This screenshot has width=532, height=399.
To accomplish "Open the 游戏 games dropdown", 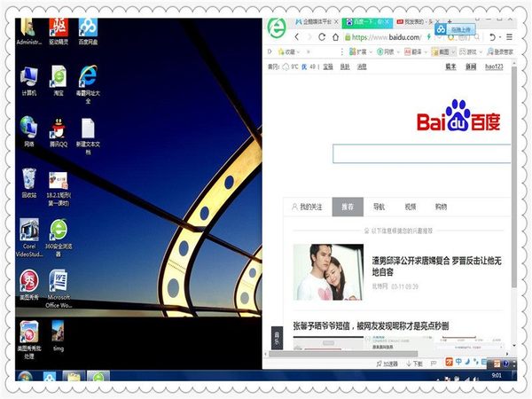I will [x=471, y=52].
